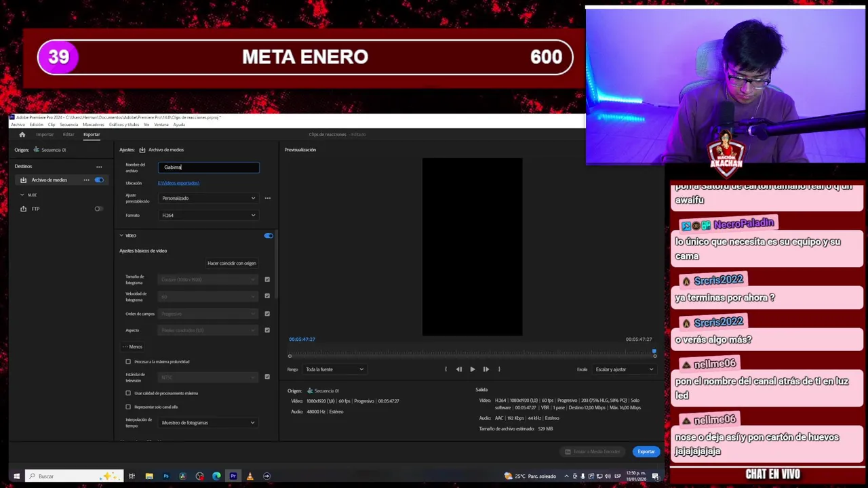The image size is (868, 488).
Task: Step forward one frame
Action: pyautogui.click(x=486, y=369)
